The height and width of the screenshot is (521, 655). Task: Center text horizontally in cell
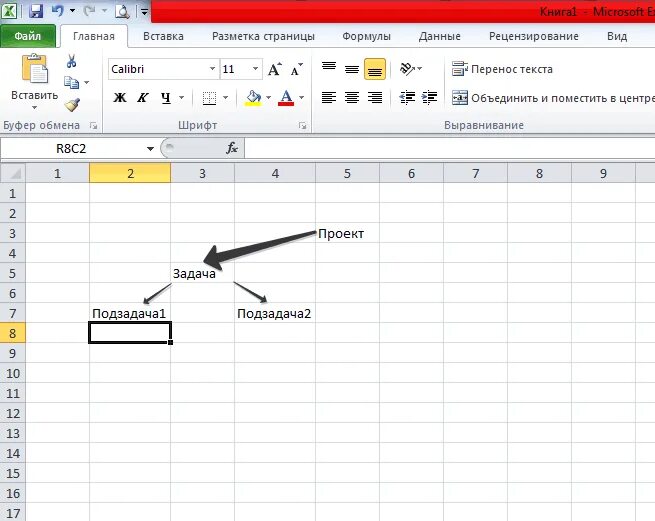click(x=352, y=98)
